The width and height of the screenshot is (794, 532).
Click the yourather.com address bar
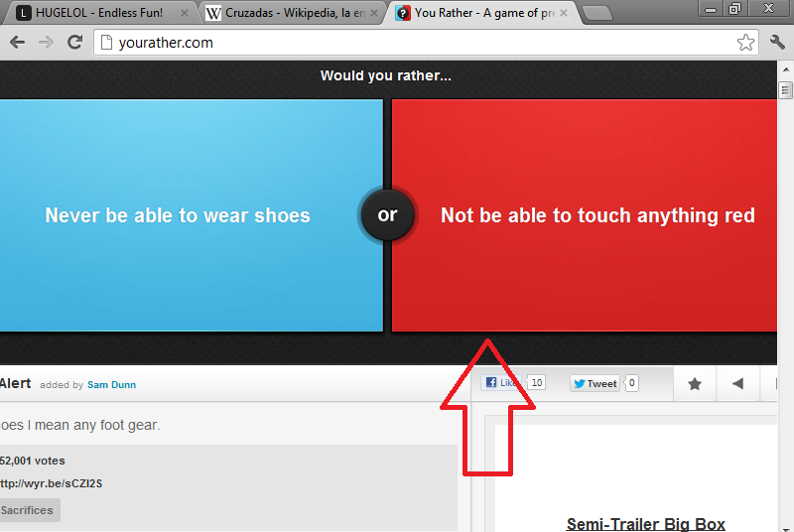coord(417,43)
